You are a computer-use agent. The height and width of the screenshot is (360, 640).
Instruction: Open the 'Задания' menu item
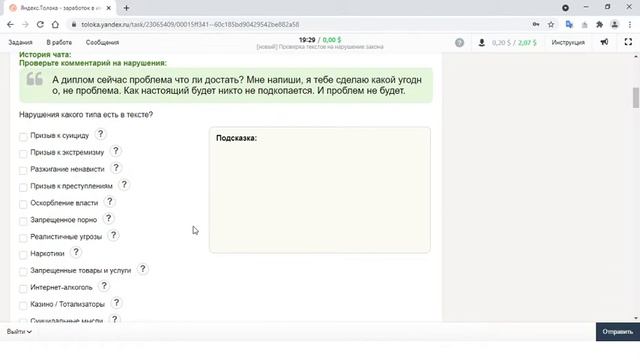(20, 42)
